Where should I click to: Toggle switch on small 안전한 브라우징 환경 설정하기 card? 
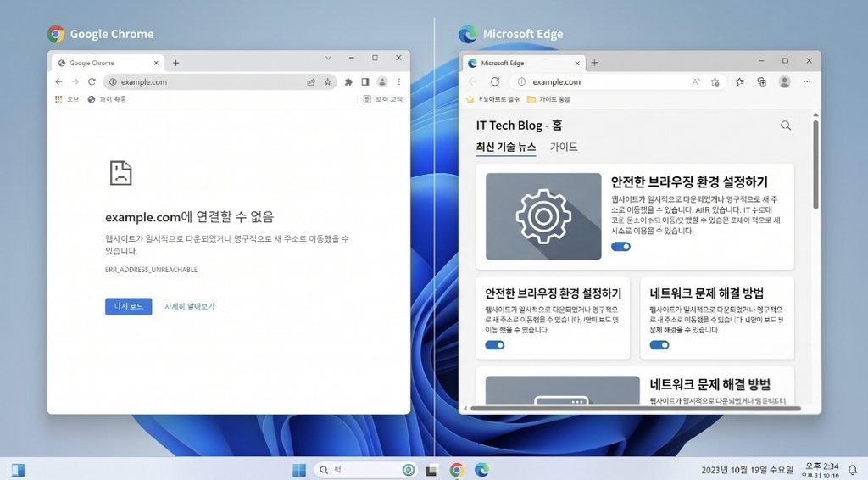tap(495, 345)
